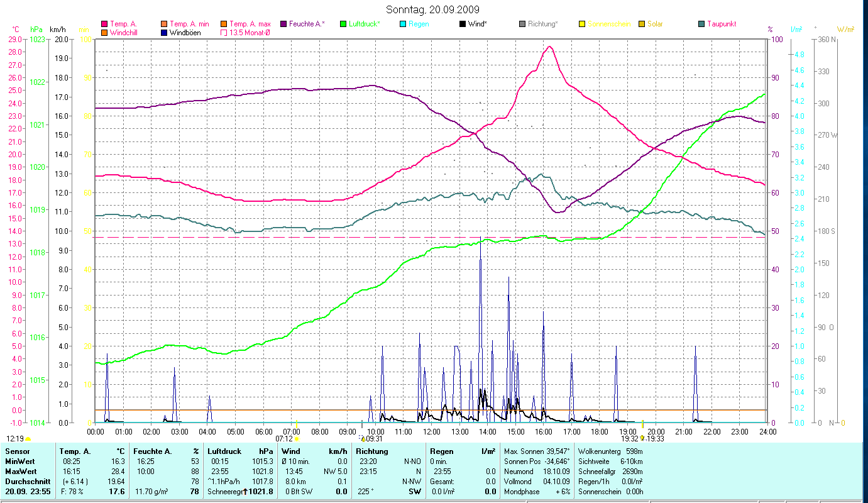Click the small icon left of 09:31
The width and height of the screenshot is (868, 503).
point(362,438)
